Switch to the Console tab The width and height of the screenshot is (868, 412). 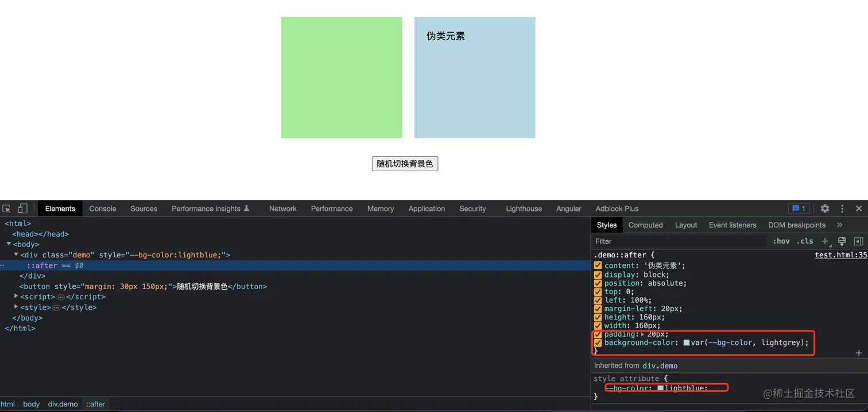pyautogui.click(x=103, y=209)
